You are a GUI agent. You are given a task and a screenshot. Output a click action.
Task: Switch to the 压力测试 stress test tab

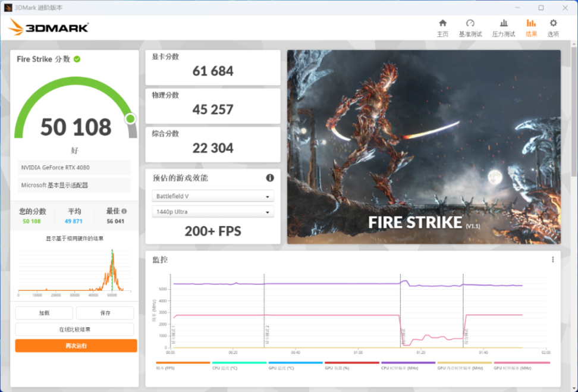(503, 29)
